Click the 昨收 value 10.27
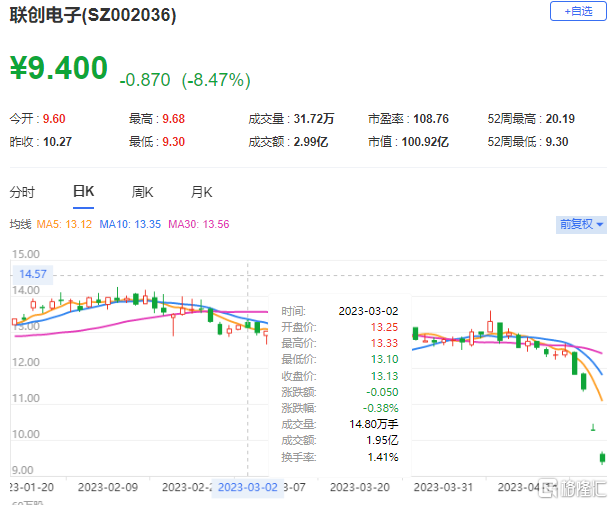Viewport: 613px width, 505px height. (x=57, y=142)
